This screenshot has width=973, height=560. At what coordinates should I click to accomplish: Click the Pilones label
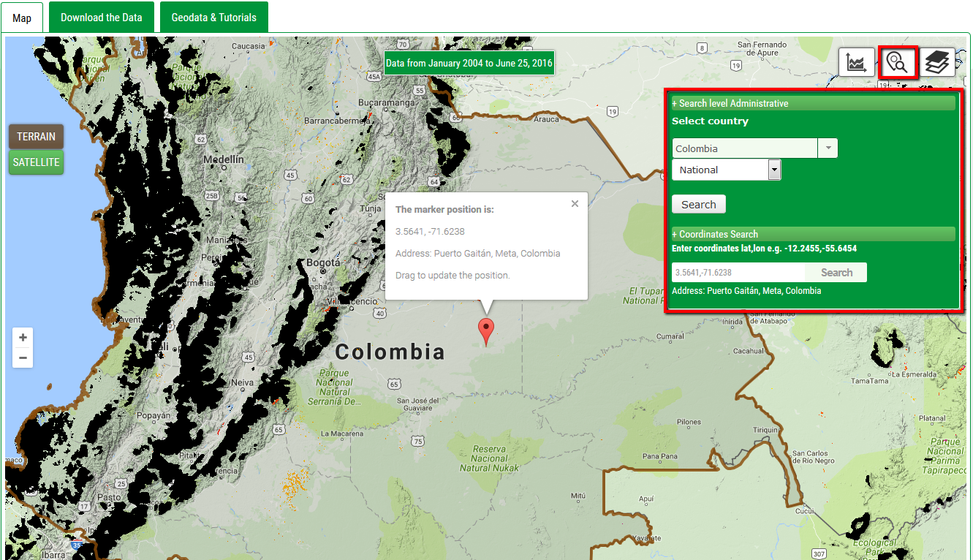click(689, 422)
